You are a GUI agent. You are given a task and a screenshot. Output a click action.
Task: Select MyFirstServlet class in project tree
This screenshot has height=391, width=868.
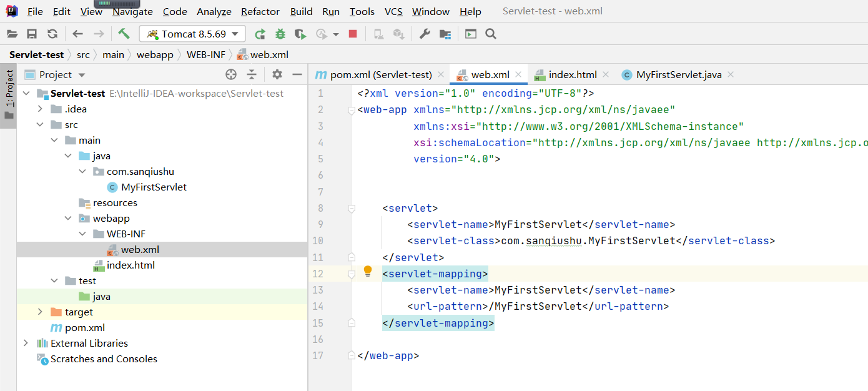[x=154, y=187]
